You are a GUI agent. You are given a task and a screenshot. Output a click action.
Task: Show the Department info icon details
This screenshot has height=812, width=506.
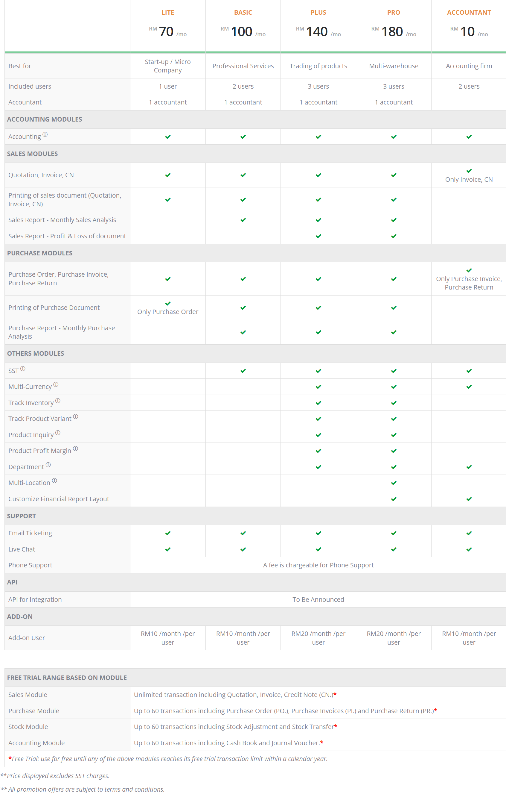pos(48,465)
